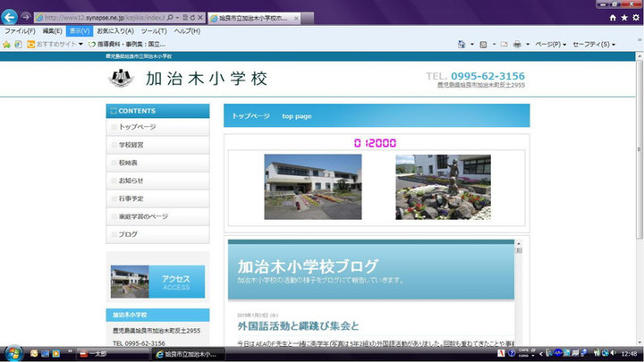This screenshot has height=362, width=644.
Task: Click the Forward navigation arrow
Action: pyautogui.click(x=27, y=17)
